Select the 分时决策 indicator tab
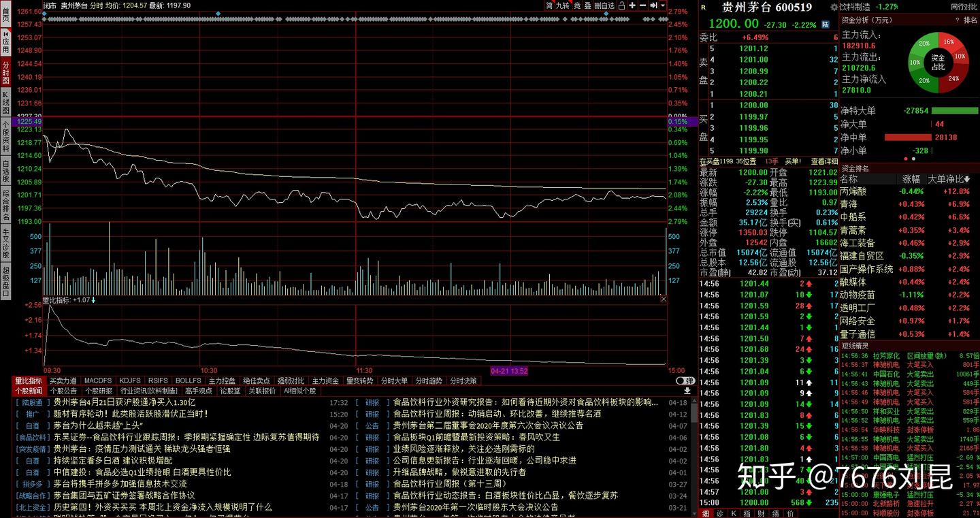This screenshot has height=518, width=980. (463, 381)
